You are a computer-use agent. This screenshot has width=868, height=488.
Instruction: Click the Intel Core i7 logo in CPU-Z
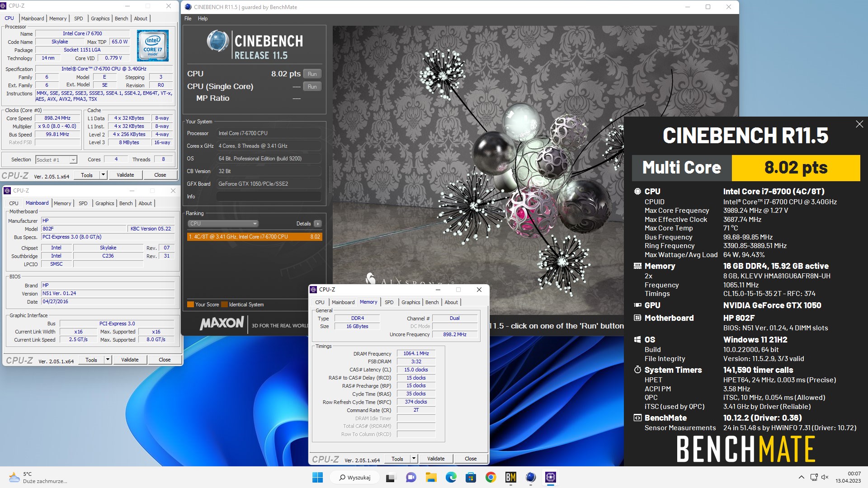click(x=153, y=46)
